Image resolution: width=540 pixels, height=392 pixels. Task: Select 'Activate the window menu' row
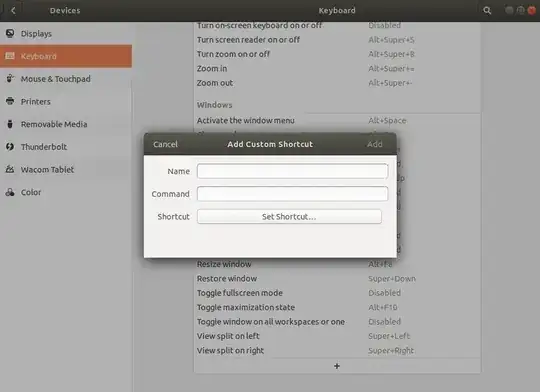[337, 121]
